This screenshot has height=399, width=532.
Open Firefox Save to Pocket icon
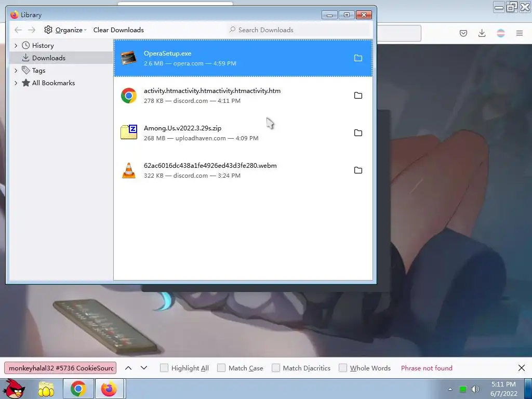463,33
